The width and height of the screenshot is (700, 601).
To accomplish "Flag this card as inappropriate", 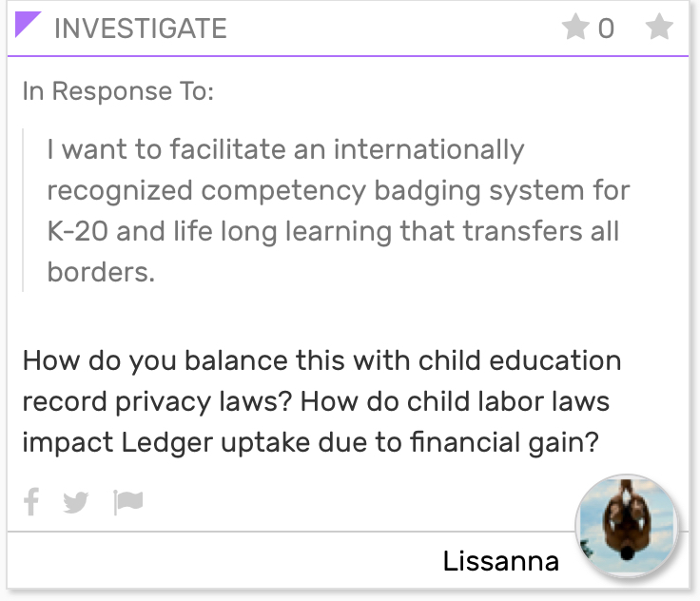I will tap(128, 502).
